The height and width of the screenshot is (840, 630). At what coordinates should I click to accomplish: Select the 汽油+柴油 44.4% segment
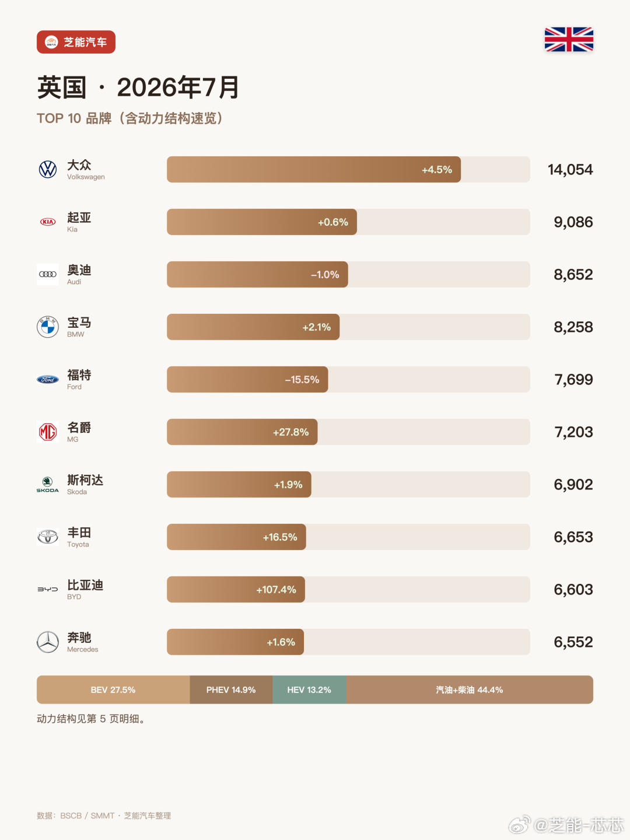[x=470, y=689]
